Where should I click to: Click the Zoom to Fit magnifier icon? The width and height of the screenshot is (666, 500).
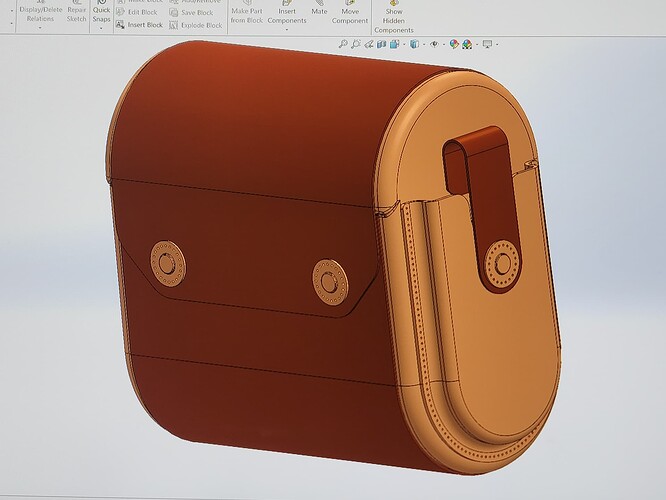(x=343, y=44)
